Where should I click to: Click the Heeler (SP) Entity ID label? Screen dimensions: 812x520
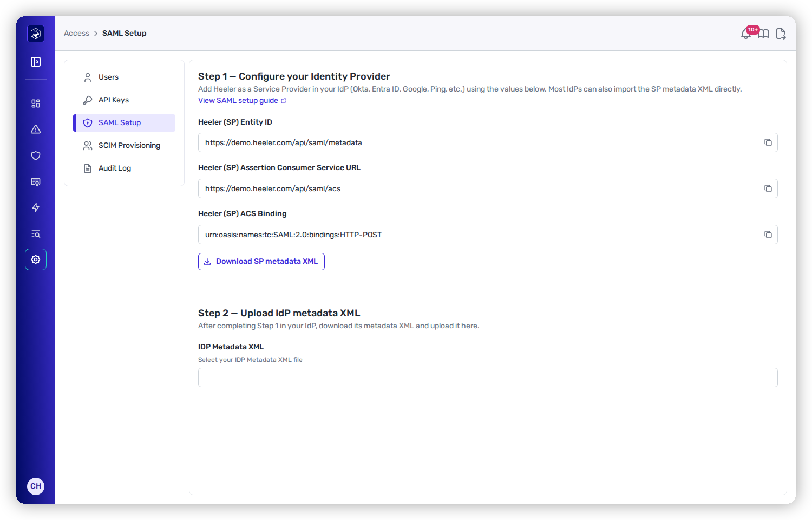(235, 122)
